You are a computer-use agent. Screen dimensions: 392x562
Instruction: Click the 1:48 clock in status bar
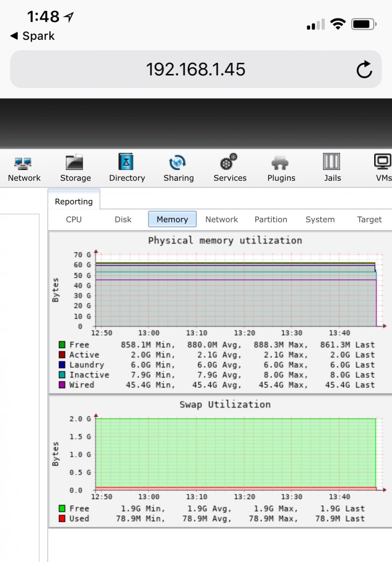click(43, 17)
